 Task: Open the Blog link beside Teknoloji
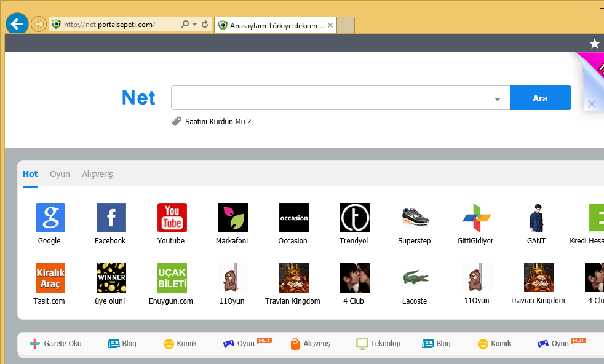[437, 344]
